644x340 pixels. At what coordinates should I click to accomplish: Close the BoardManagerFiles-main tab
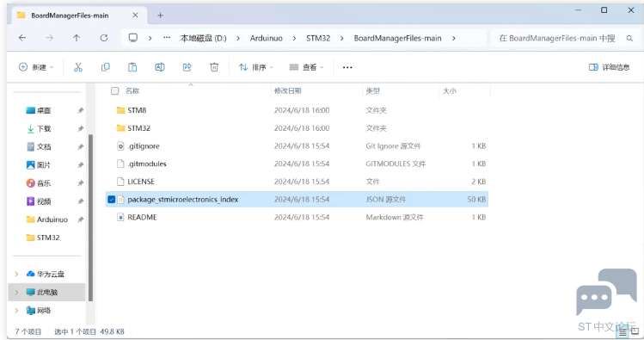(135, 15)
